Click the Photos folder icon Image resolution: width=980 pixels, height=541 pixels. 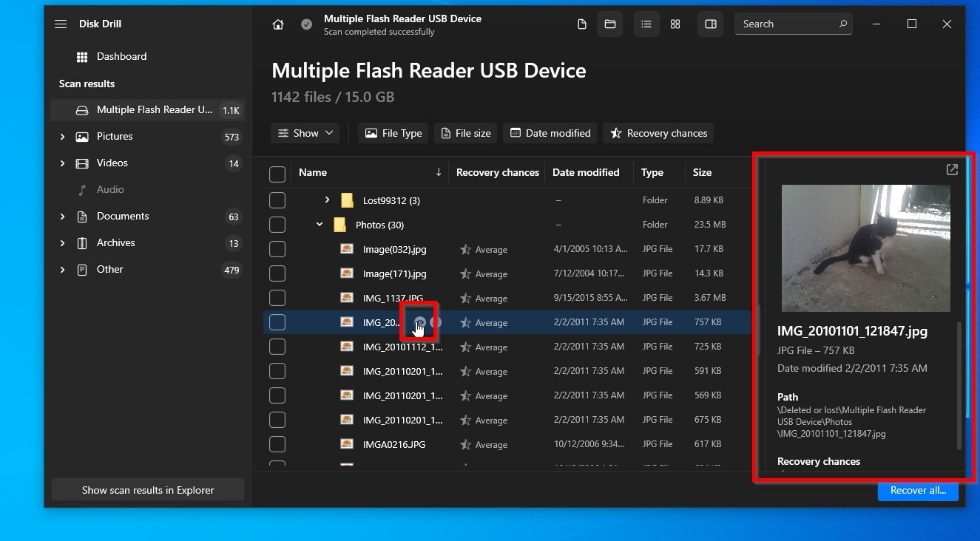[x=339, y=225]
